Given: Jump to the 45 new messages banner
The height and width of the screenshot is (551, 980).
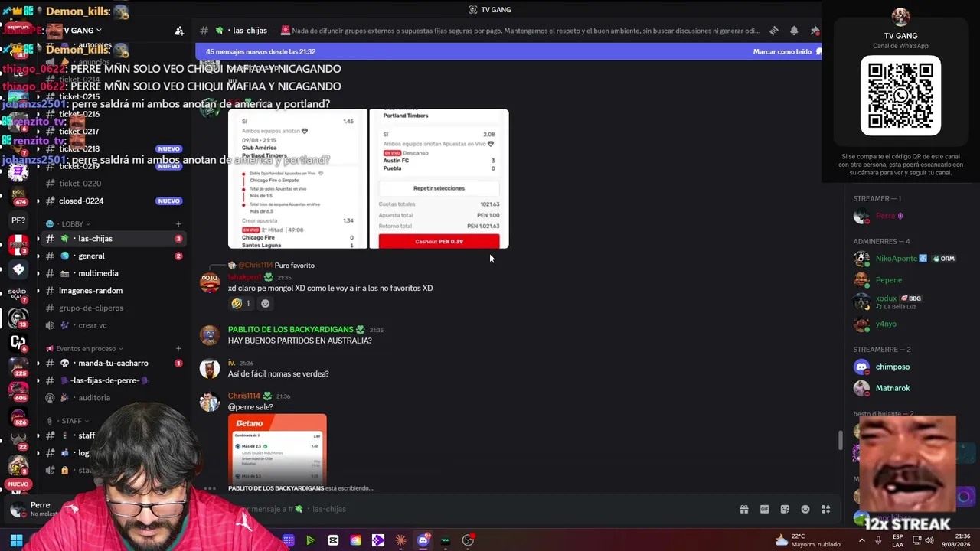Looking at the screenshot, I should click(508, 52).
